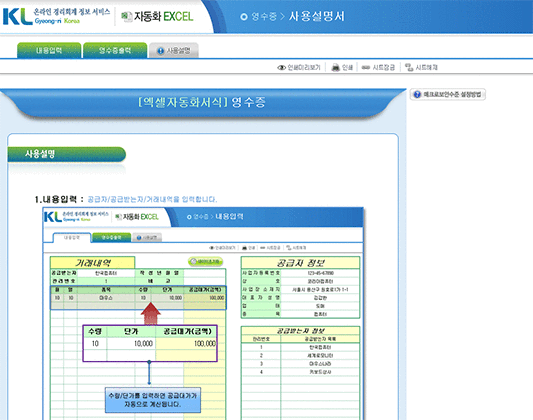The image size is (533, 420).
Task: Click the 자동화 EXCEL logo
Action: (157, 16)
